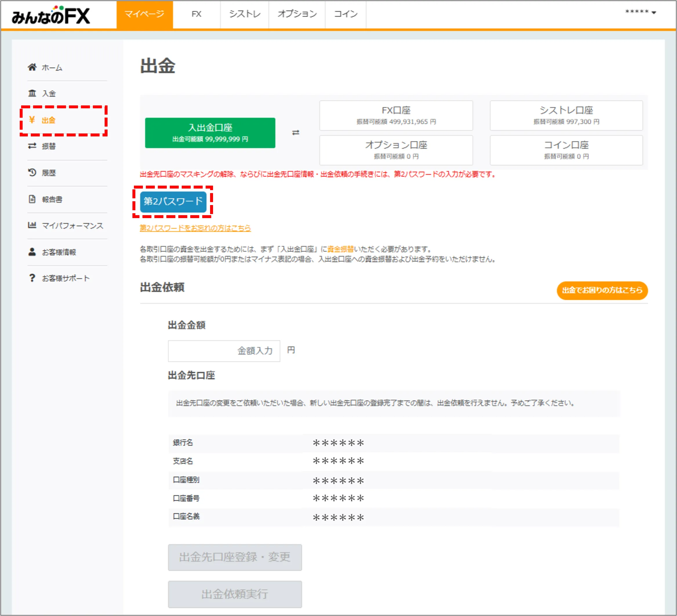This screenshot has height=616, width=677.
Task: Click the transfer arrows icon beside 振替
Action: pos(32,146)
